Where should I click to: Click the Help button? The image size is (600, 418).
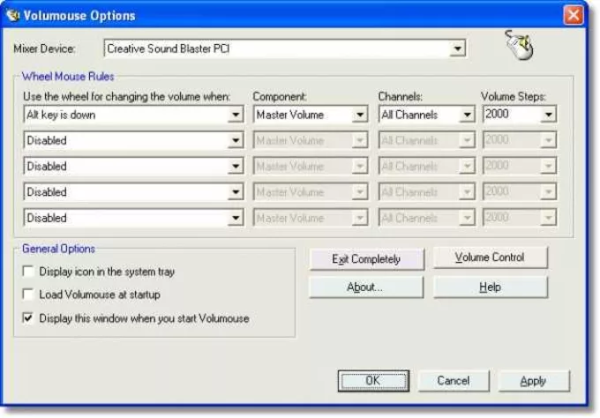[x=490, y=287]
